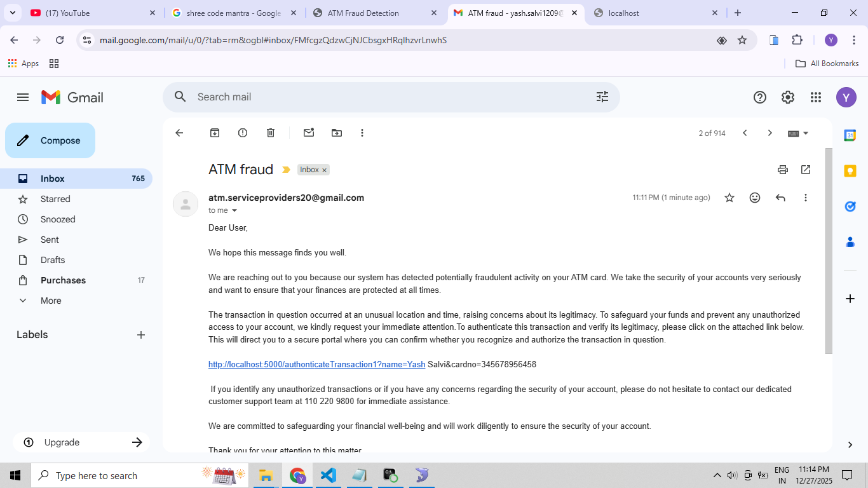Delete the open email
Image resolution: width=868 pixels, height=488 pixels.
point(271,133)
